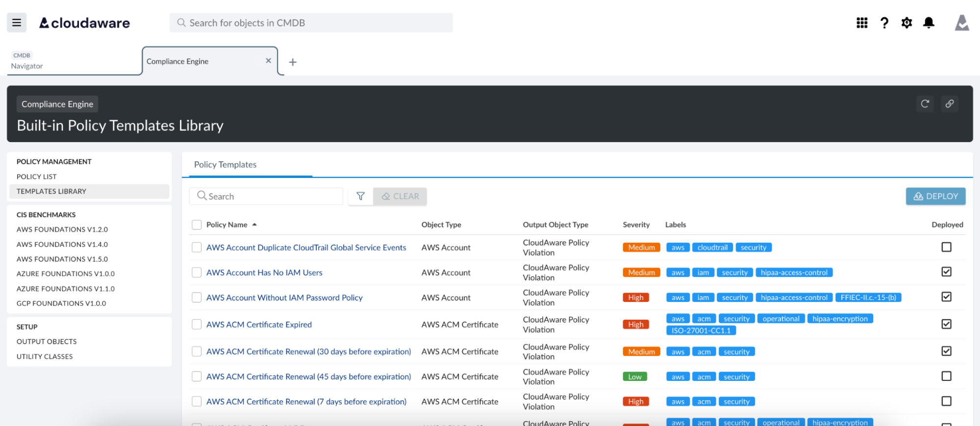The image size is (980, 426).
Task: Click the cloudtrail label tag
Action: coord(712,248)
